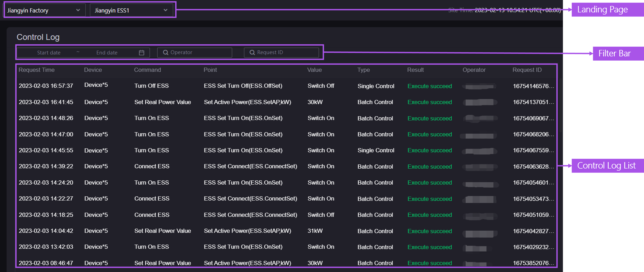
Task: Select the 31kW Set Real Power row
Action: click(x=162, y=231)
